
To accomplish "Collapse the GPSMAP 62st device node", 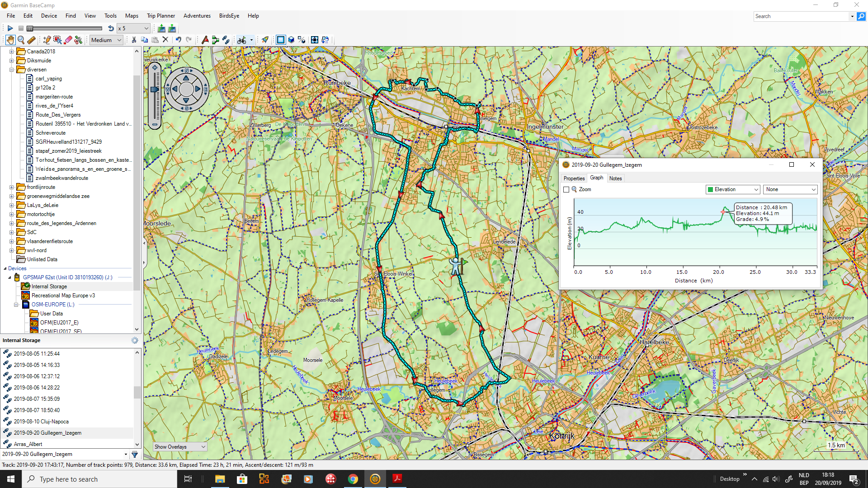I will [x=9, y=277].
